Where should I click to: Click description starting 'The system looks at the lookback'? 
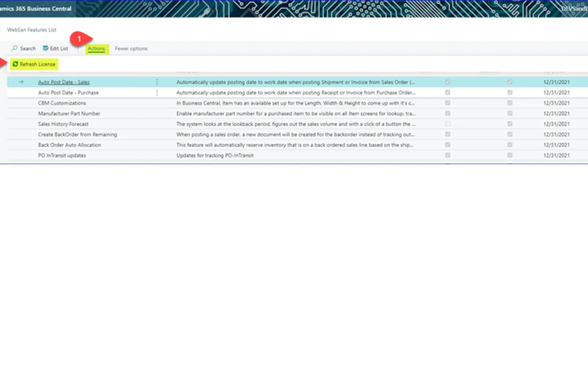[x=296, y=124]
